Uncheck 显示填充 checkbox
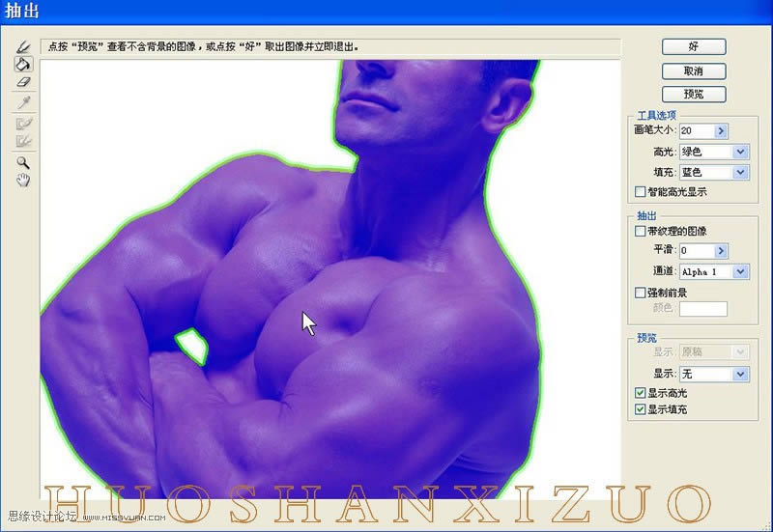The height and width of the screenshot is (532, 773). point(640,410)
